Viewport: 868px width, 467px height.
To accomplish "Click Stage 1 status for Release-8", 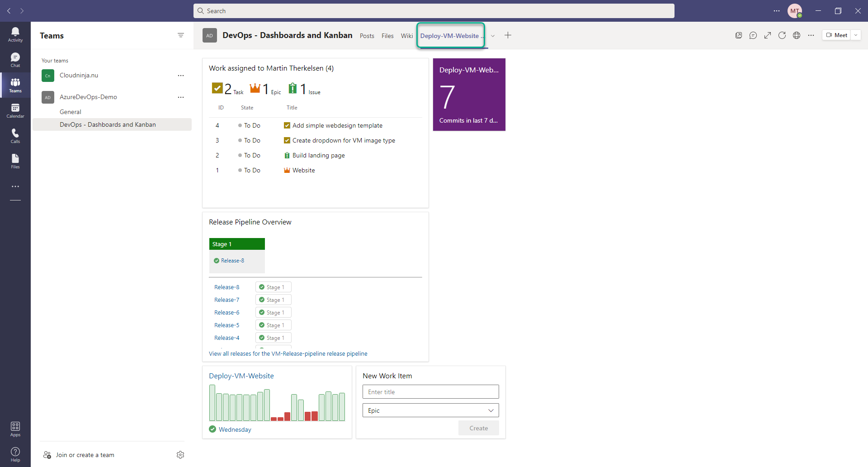I will pyautogui.click(x=274, y=287).
